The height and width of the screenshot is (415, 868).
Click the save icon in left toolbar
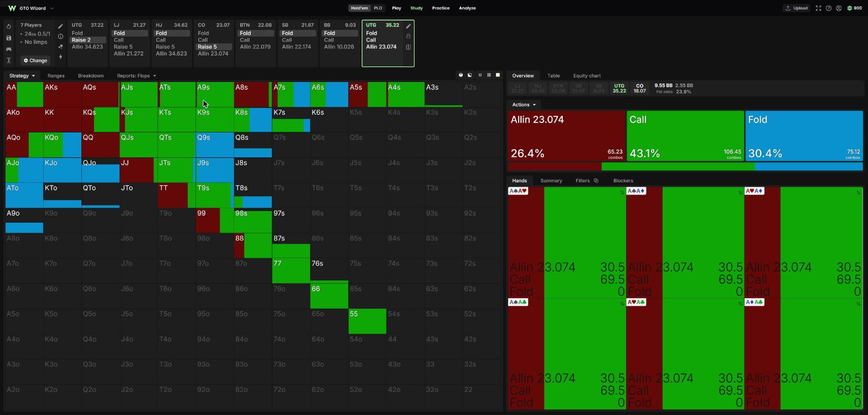9,38
